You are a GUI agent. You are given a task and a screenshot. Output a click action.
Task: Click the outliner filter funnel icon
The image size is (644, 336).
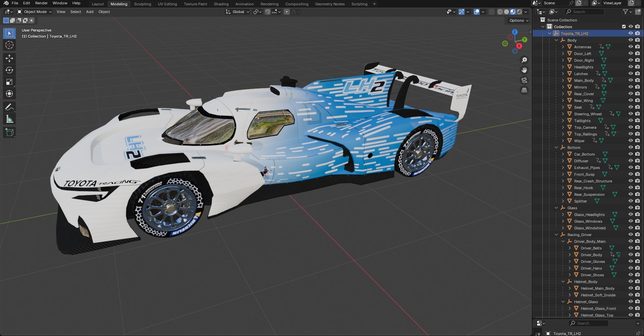pyautogui.click(x=625, y=12)
